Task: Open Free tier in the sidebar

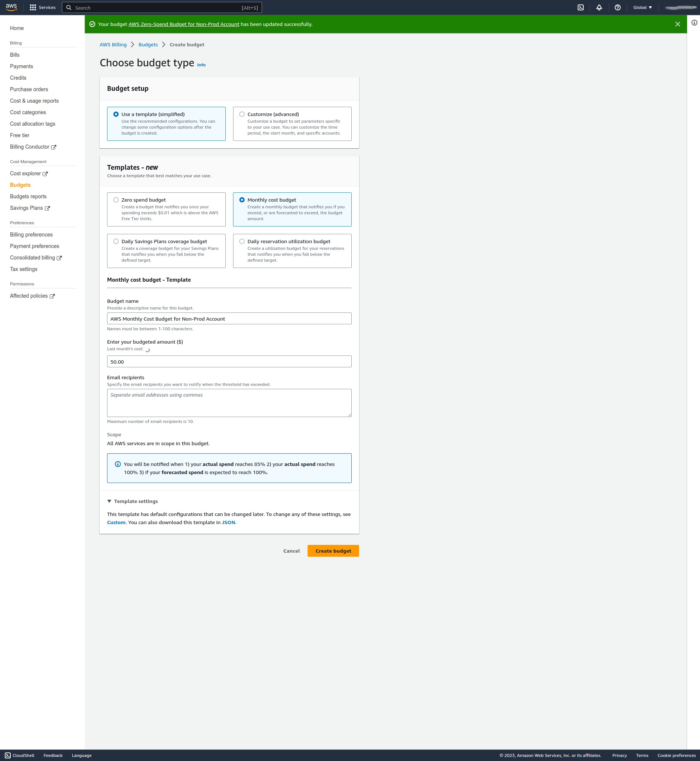Action: pos(20,135)
